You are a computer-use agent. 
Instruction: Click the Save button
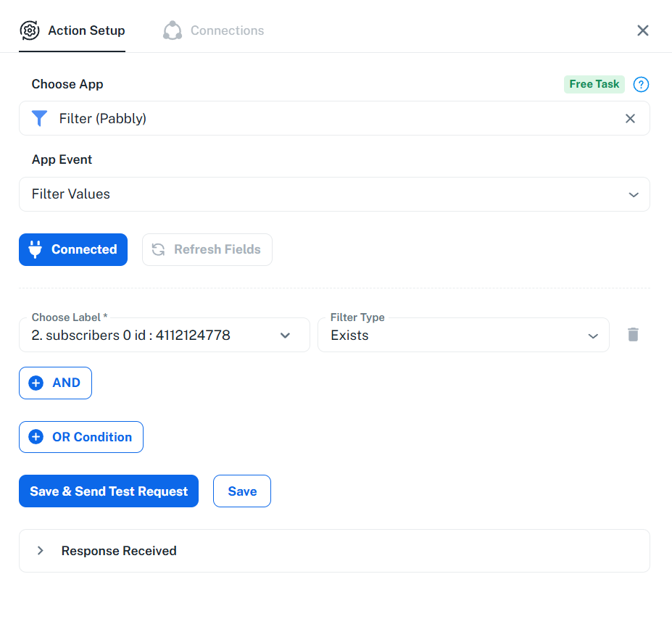click(242, 491)
